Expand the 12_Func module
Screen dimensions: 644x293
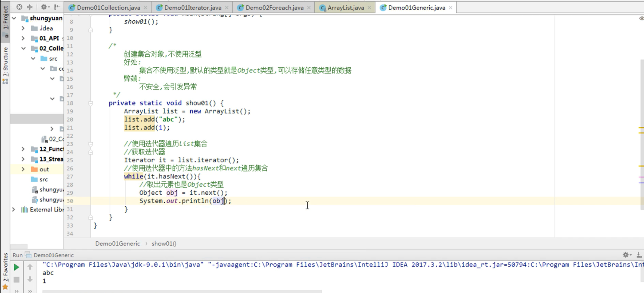pyautogui.click(x=23, y=149)
